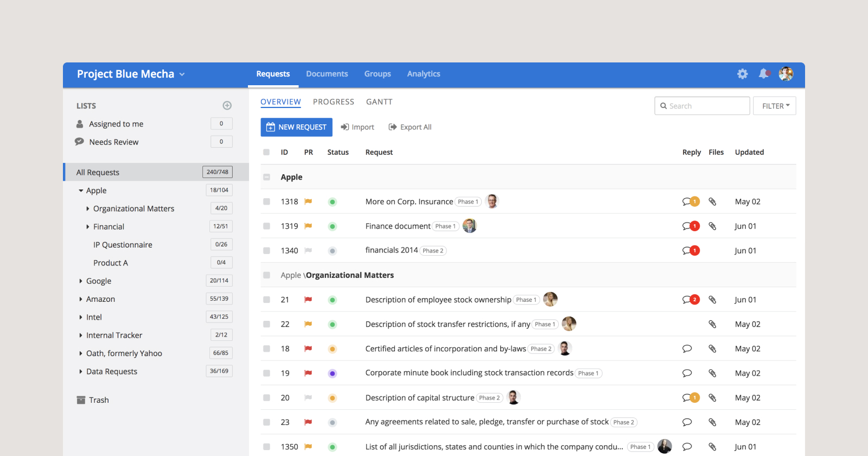Open the user profile avatar
Viewport: 868px width, 456px height.
tap(786, 74)
